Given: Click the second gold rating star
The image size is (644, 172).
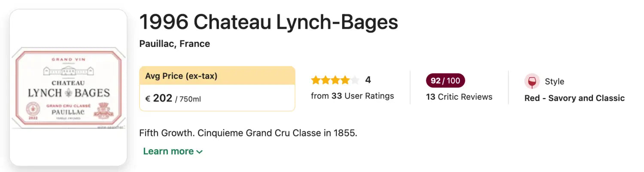Looking at the screenshot, I should coord(326,80).
